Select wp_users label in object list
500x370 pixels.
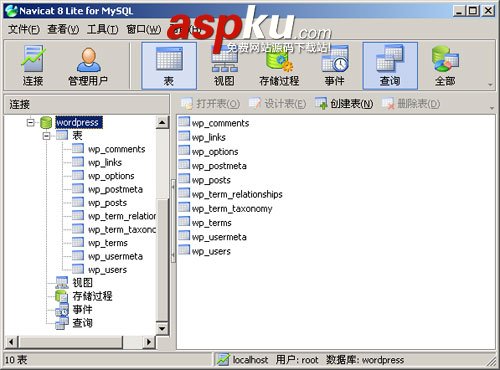(211, 251)
